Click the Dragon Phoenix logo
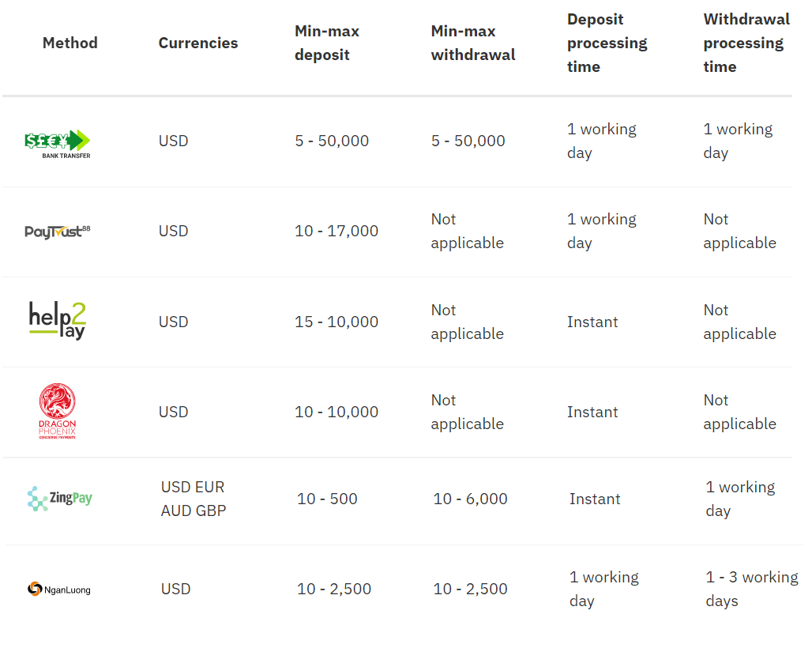 (58, 411)
